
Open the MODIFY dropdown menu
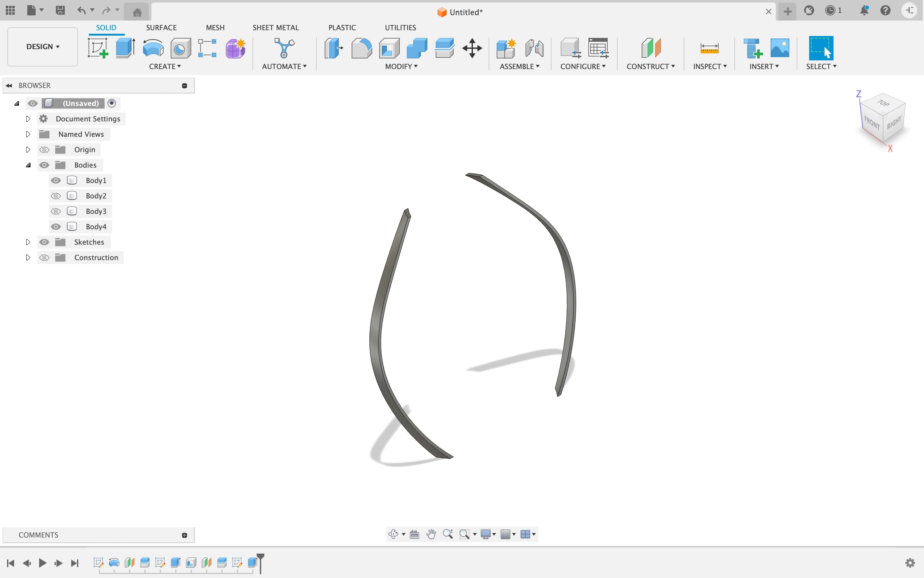(401, 66)
